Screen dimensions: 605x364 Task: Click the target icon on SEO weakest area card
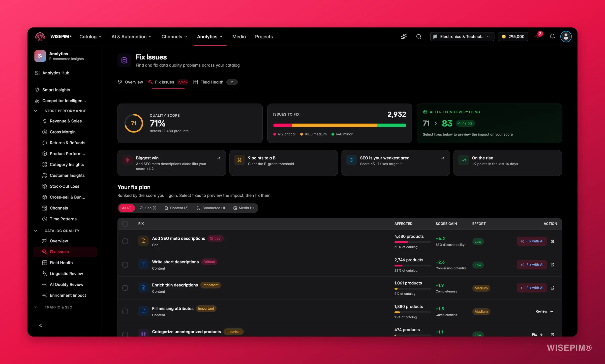pos(351,160)
